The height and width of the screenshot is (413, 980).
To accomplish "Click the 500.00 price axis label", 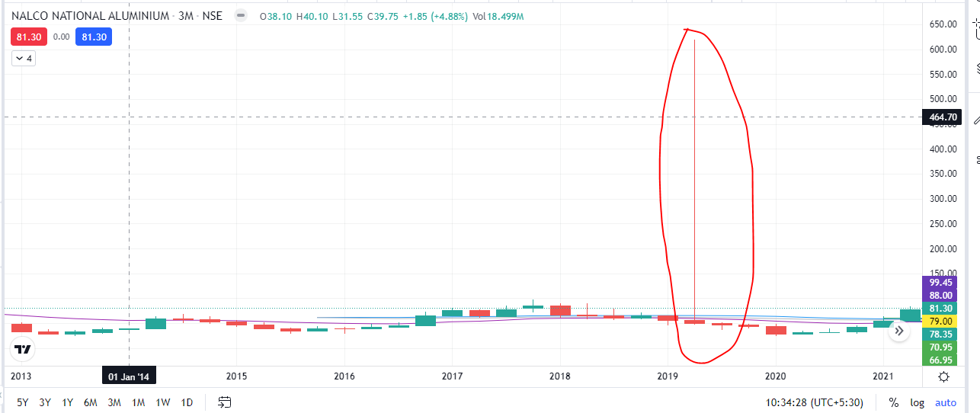I will (x=943, y=99).
